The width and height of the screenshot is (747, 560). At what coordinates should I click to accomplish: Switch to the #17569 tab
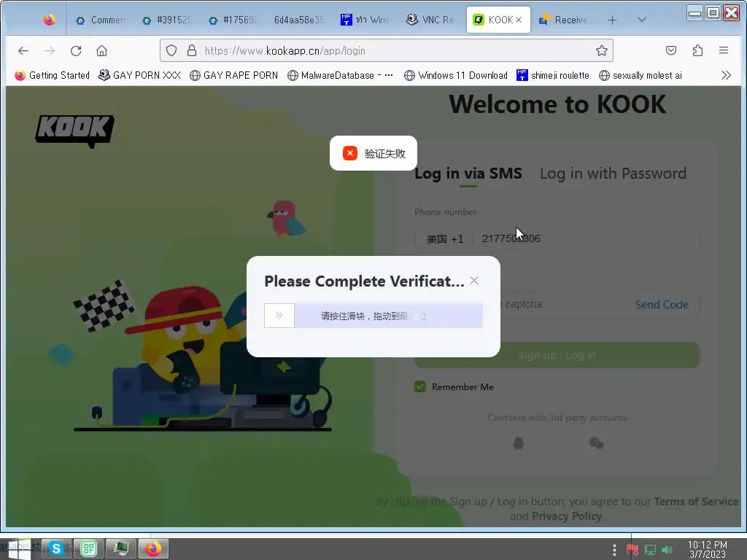[233, 20]
